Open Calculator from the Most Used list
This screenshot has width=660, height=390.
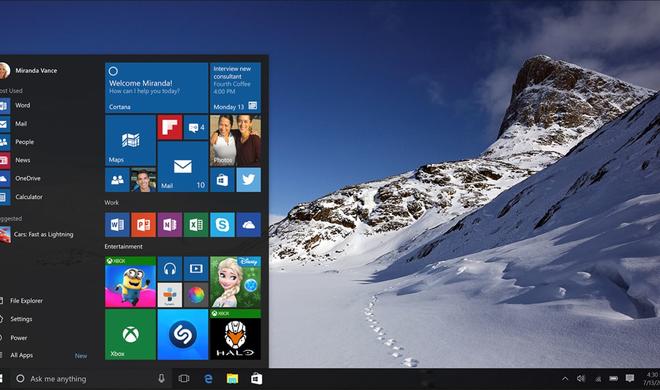click(x=22, y=196)
